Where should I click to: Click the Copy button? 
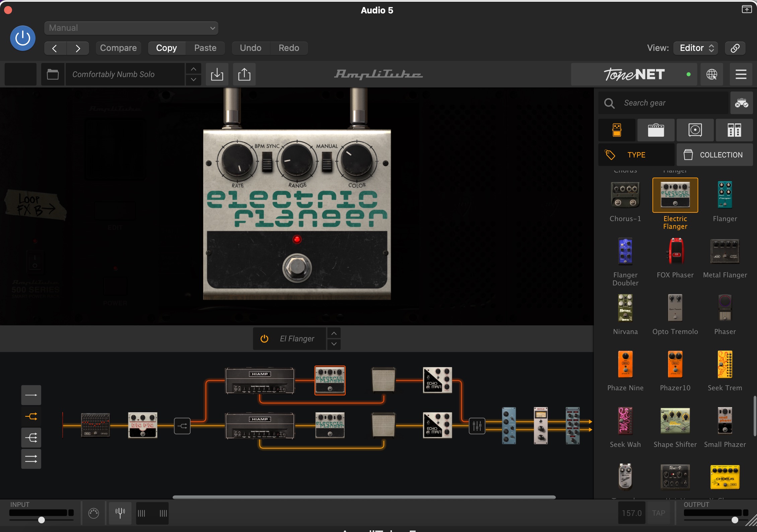166,48
